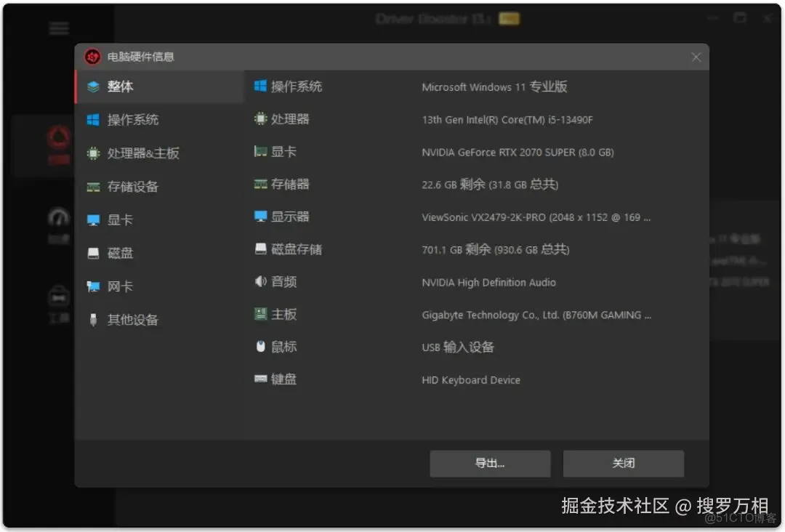Click the 音频 audio icon
This screenshot has width=785, height=532.
click(260, 282)
